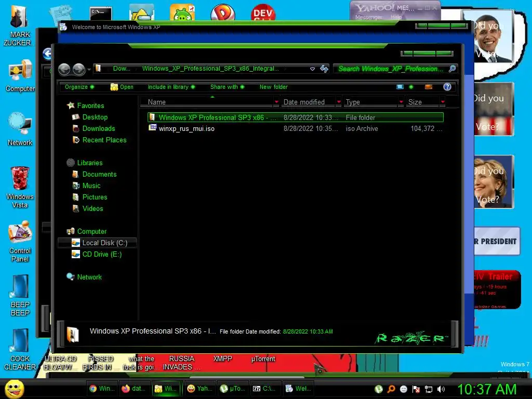Viewport: 532px width, 399px height.
Task: Open Pictures library
Action: (95, 197)
